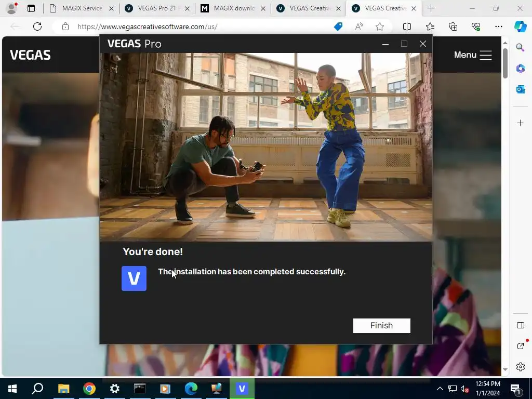Open a new browser tab

[x=431, y=8]
